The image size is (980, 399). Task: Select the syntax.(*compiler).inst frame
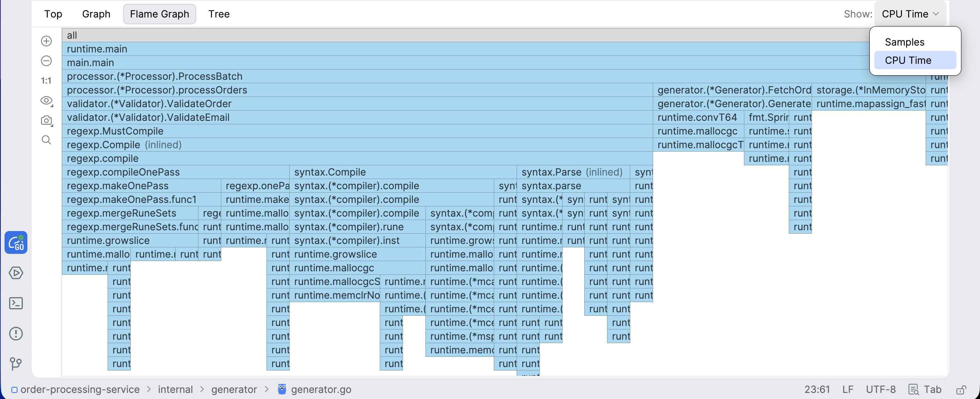pos(358,241)
